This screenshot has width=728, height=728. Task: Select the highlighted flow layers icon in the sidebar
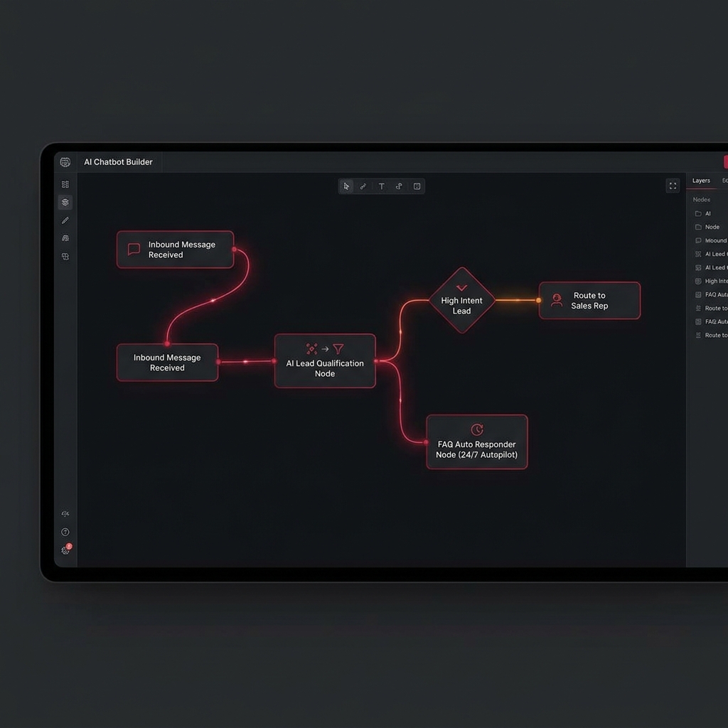point(65,202)
